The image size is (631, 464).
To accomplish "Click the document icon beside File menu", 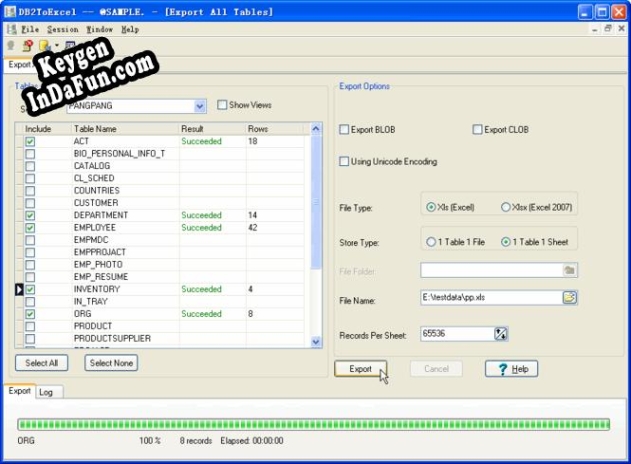I will pos(11,29).
